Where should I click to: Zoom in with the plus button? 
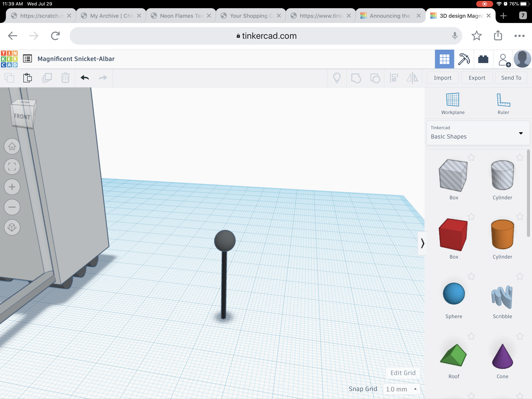point(12,187)
